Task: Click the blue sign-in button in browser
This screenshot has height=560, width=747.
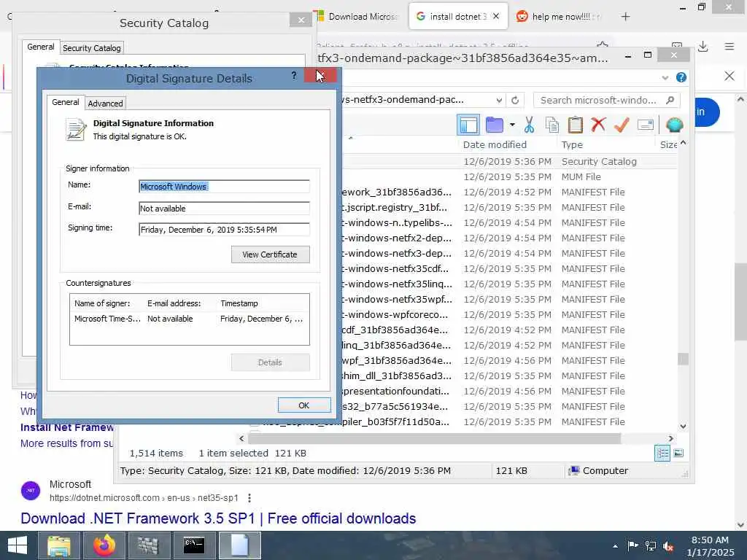Action: tap(708, 112)
